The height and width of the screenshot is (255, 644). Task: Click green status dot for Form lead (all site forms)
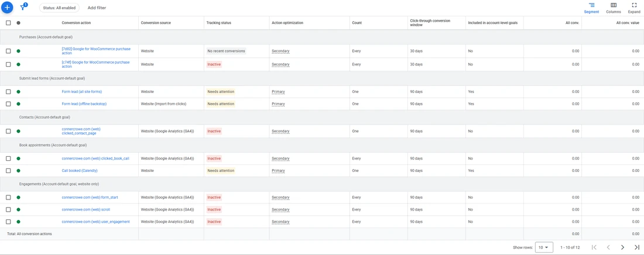pos(18,92)
